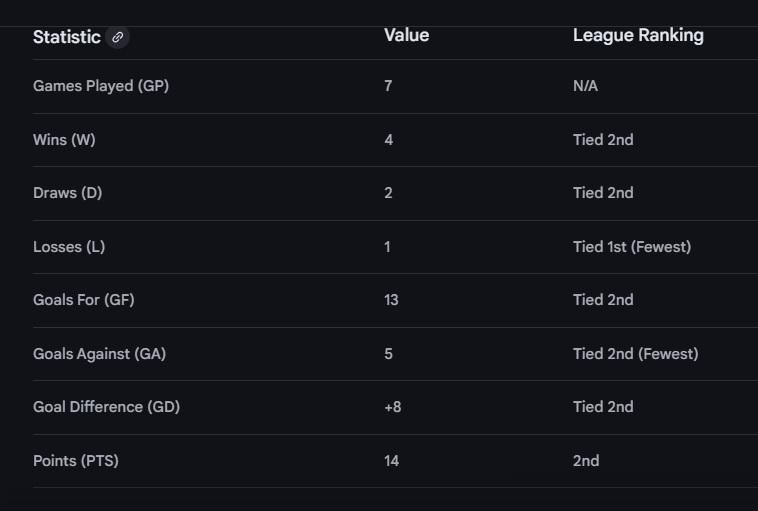This screenshot has height=511, width=758.
Task: Click the 2nd ranking in Points row
Action: (x=586, y=461)
